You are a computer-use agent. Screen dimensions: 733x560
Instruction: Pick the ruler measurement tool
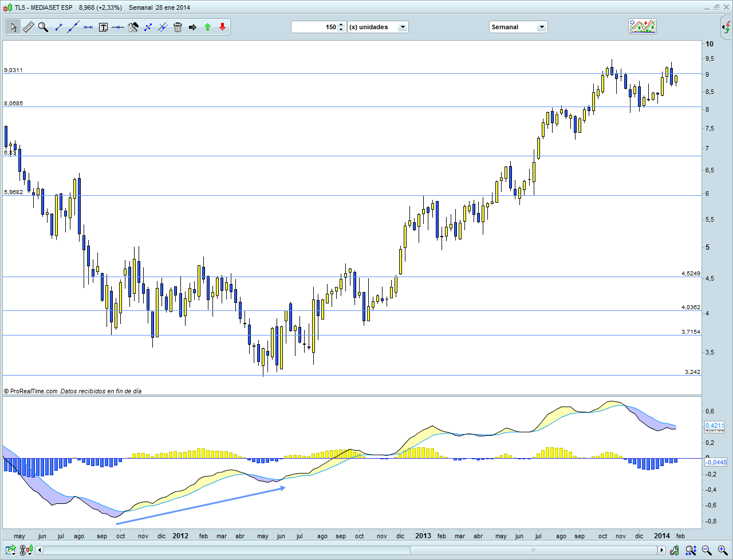[28, 27]
